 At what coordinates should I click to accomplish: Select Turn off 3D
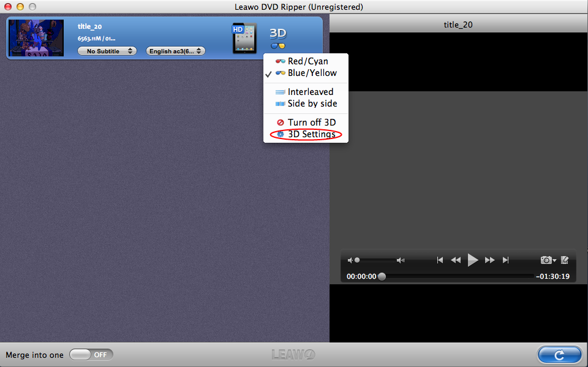pyautogui.click(x=306, y=123)
